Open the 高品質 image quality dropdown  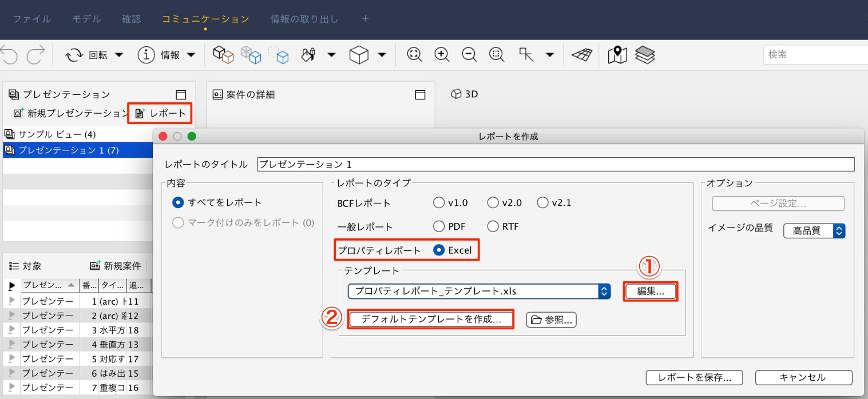[x=814, y=231]
